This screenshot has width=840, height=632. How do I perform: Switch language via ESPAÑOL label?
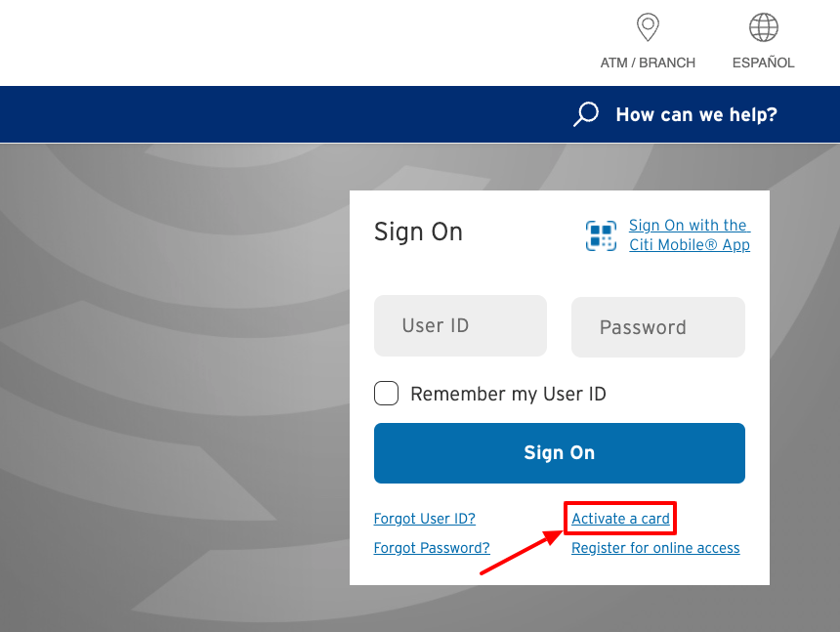point(764,63)
